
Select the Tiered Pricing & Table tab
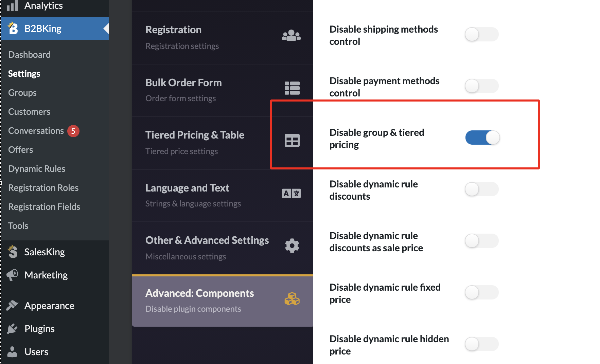click(223, 143)
